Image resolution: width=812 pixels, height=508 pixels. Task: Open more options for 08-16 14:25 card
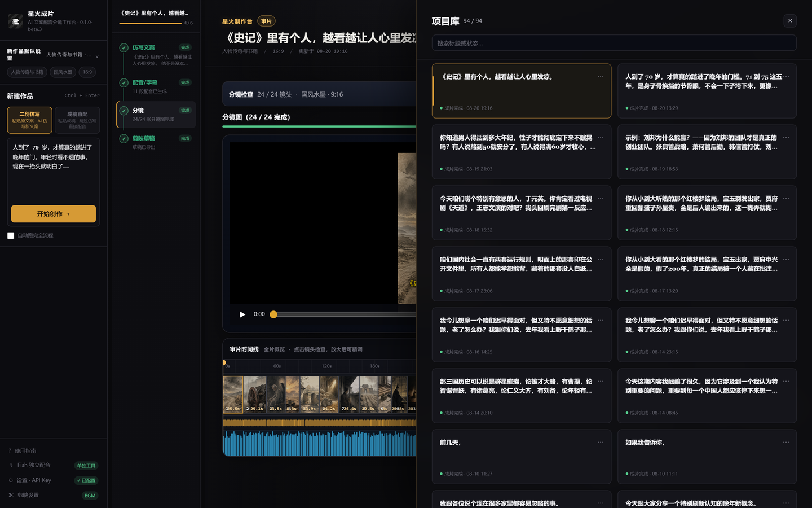click(x=601, y=320)
